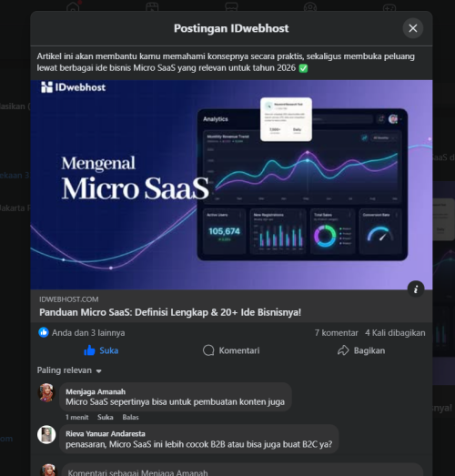Open Rieva Yanuar Andaresta profile name

(x=106, y=433)
